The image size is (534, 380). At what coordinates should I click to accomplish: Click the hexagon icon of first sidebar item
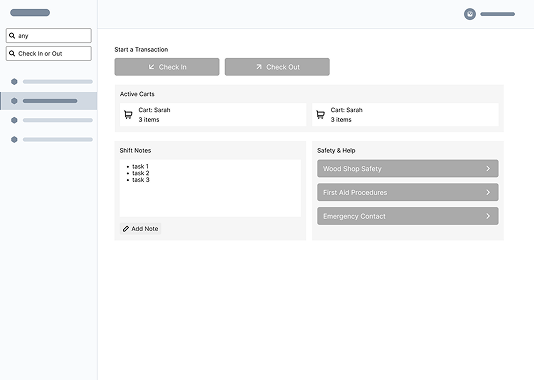14,81
